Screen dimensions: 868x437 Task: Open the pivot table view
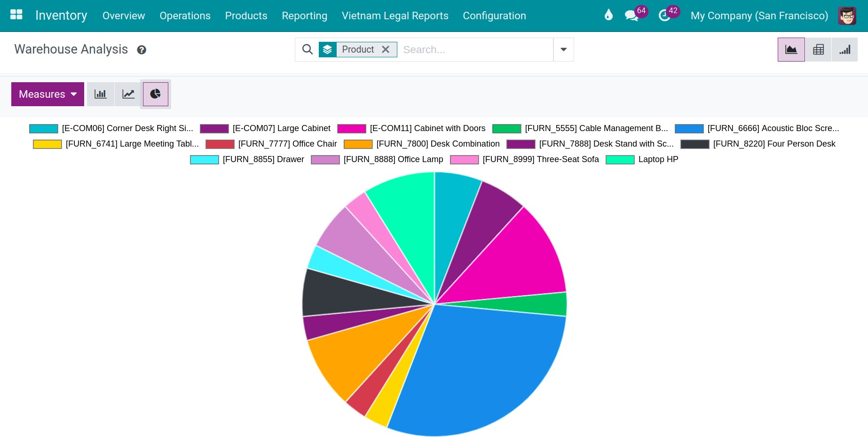click(818, 49)
